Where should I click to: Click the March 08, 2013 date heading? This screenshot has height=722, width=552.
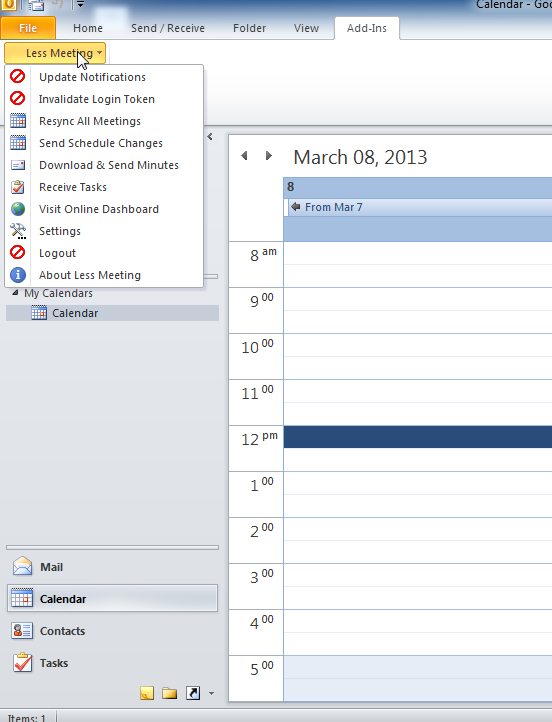click(x=360, y=157)
